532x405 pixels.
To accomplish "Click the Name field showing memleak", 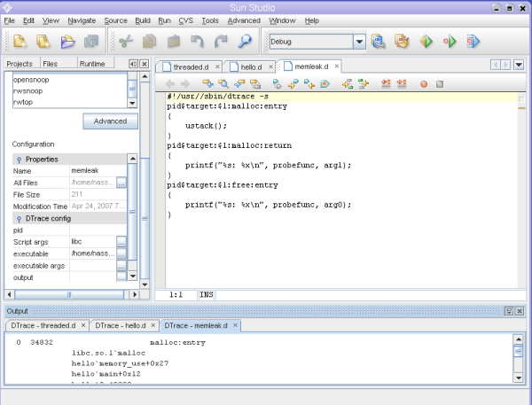I will (x=98, y=171).
